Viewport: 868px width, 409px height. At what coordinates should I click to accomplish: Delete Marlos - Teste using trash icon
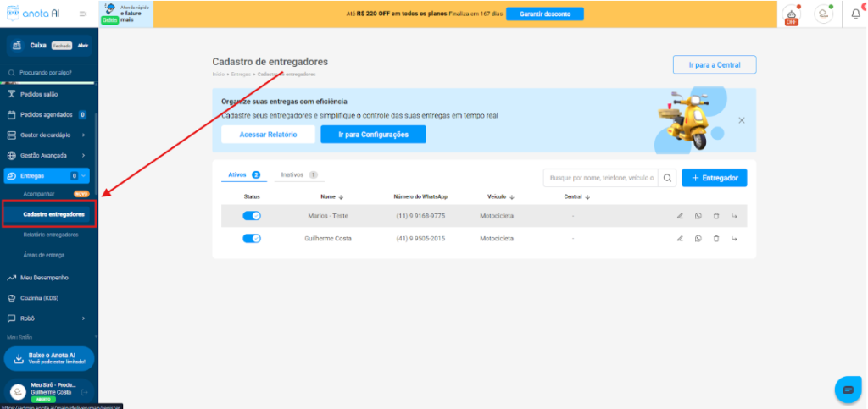point(716,216)
